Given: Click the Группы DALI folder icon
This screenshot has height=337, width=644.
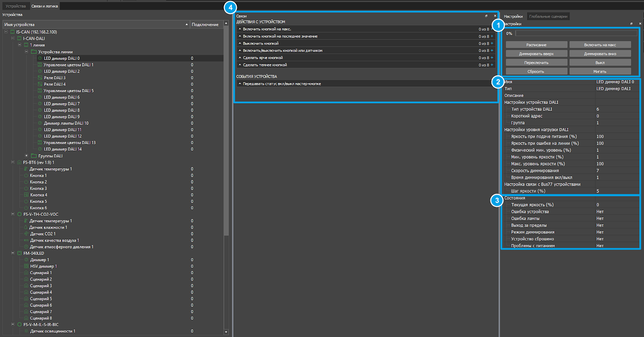Looking at the screenshot, I should point(34,156).
